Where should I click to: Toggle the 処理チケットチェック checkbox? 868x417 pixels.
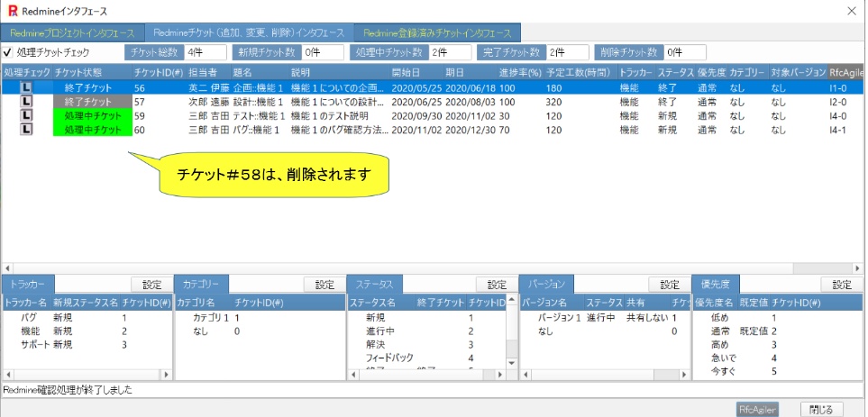click(8, 52)
